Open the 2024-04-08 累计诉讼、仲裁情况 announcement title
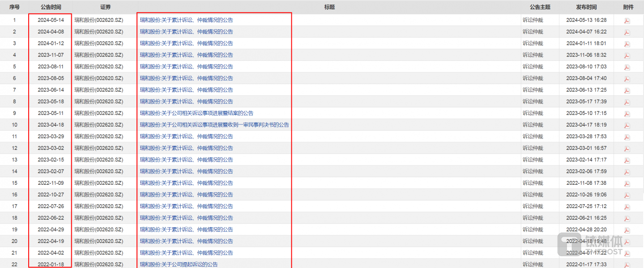 pyautogui.click(x=186, y=32)
